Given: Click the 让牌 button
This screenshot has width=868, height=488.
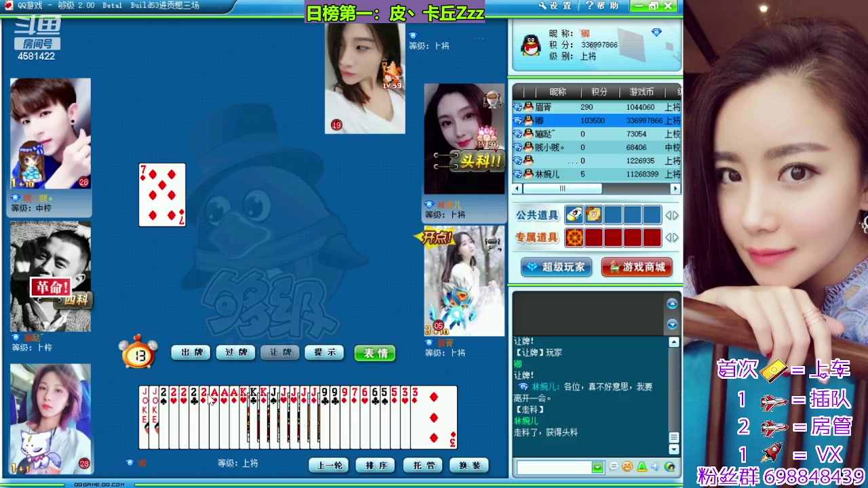Looking at the screenshot, I should (280, 352).
